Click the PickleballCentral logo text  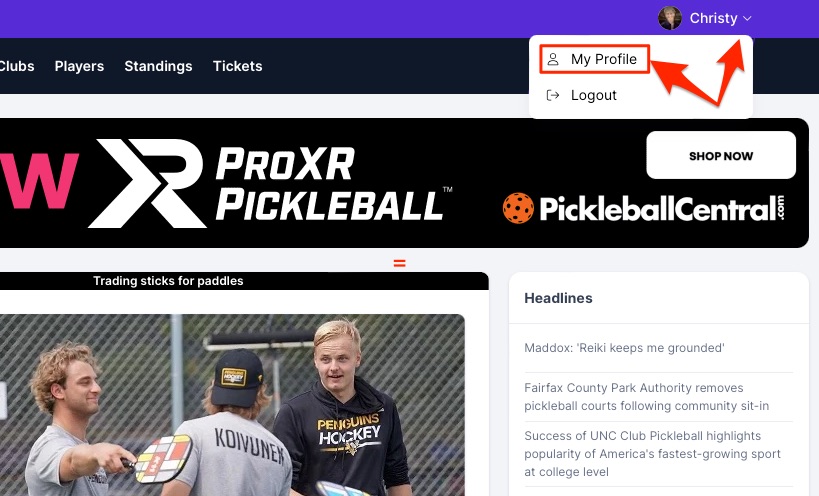click(x=662, y=209)
